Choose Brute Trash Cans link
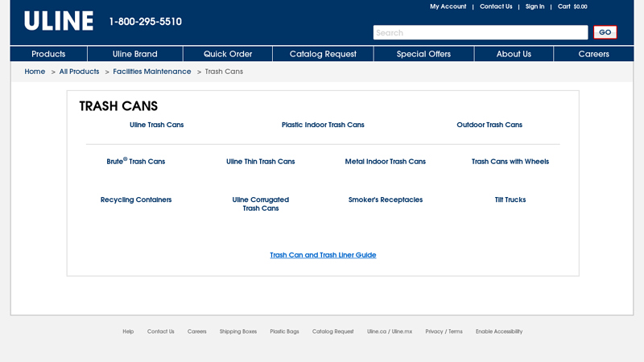644x362 pixels. [135, 162]
